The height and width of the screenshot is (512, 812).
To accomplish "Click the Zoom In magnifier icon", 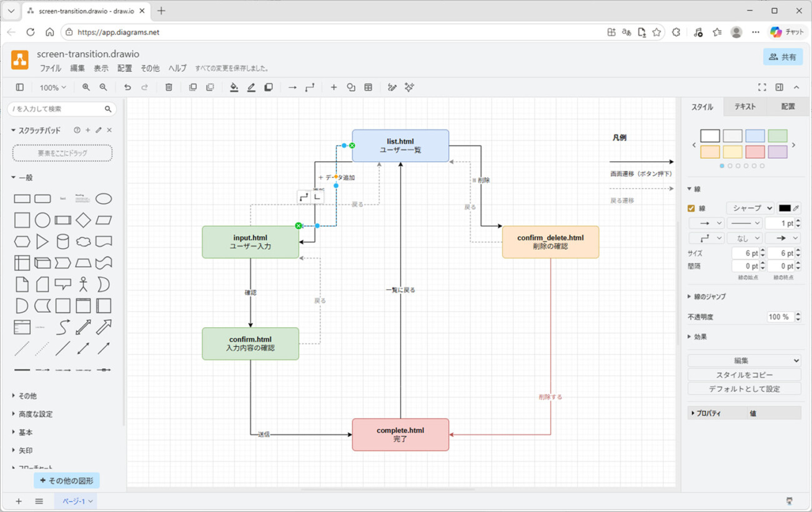I will point(86,87).
